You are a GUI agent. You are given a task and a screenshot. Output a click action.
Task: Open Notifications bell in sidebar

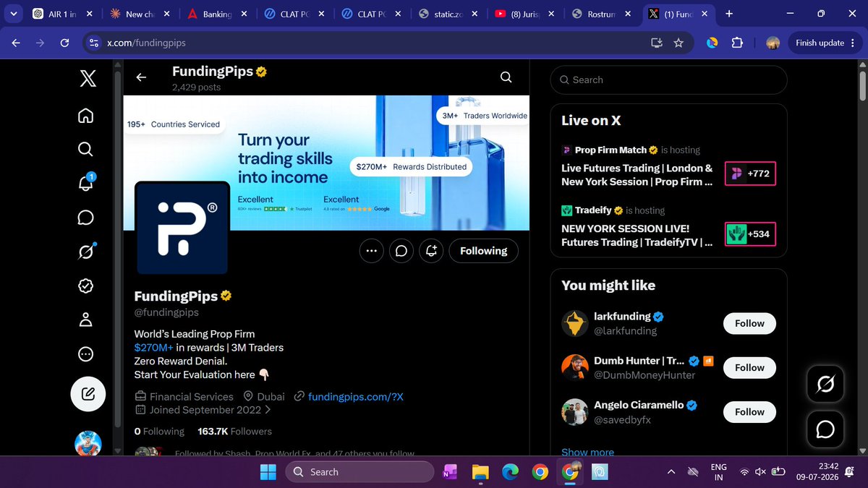(x=85, y=184)
